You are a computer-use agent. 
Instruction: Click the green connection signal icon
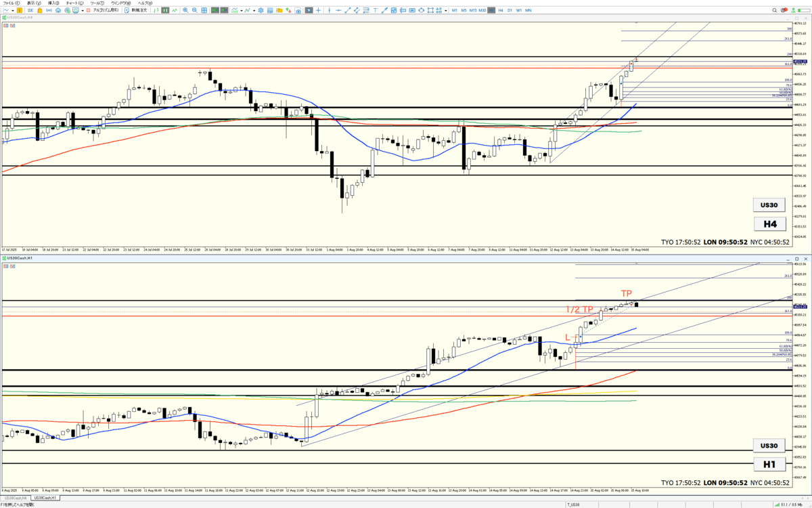pos(793,10)
